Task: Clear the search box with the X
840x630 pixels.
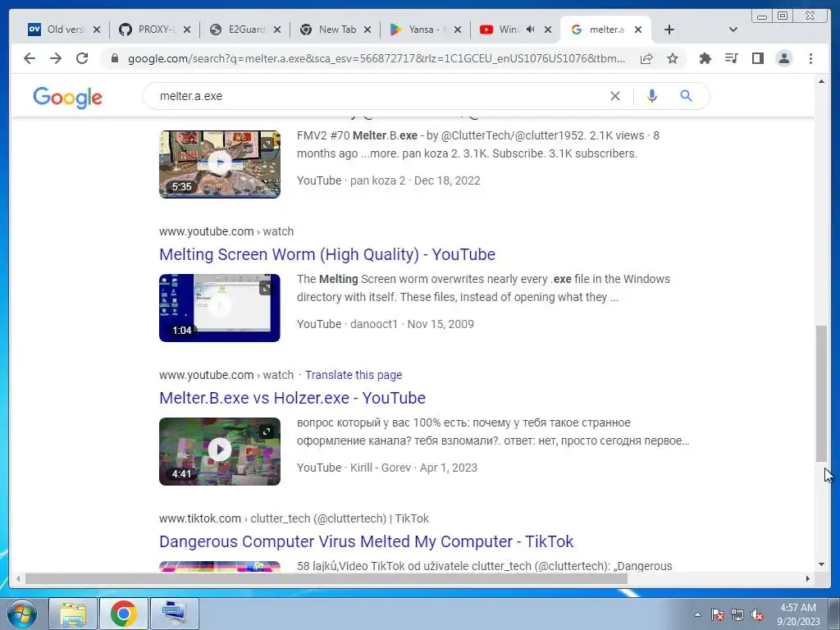Action: 615,96
